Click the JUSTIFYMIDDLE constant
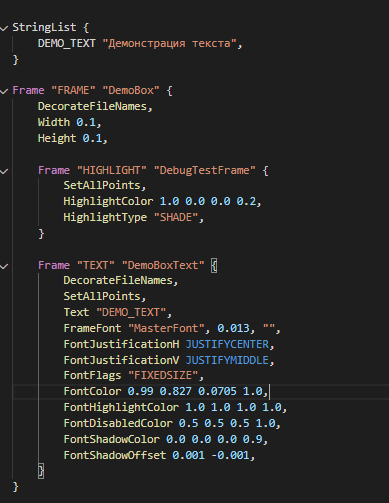Image resolution: width=389 pixels, height=503 pixels. point(227,360)
